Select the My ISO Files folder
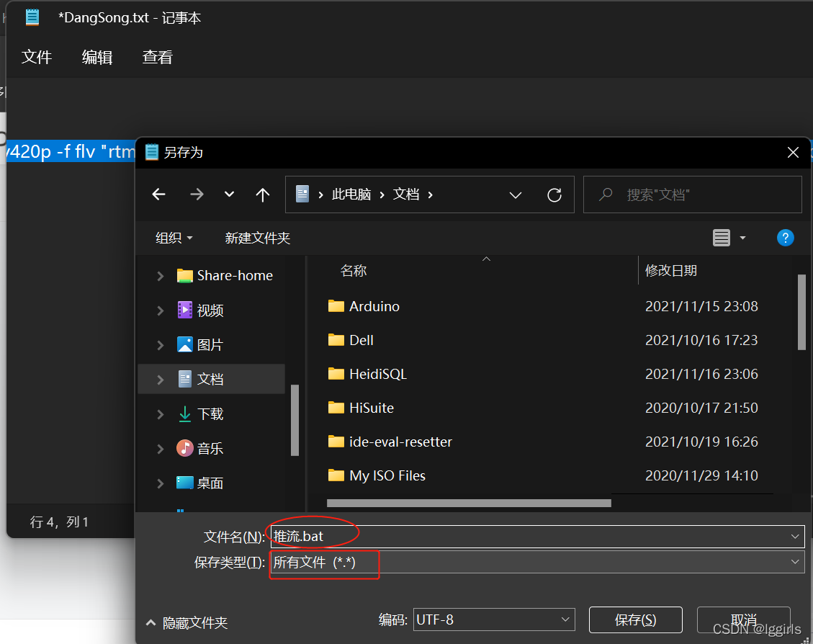 point(377,475)
